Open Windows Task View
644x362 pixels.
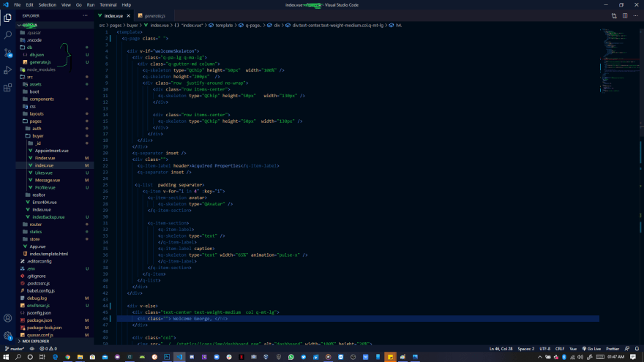click(x=42, y=357)
